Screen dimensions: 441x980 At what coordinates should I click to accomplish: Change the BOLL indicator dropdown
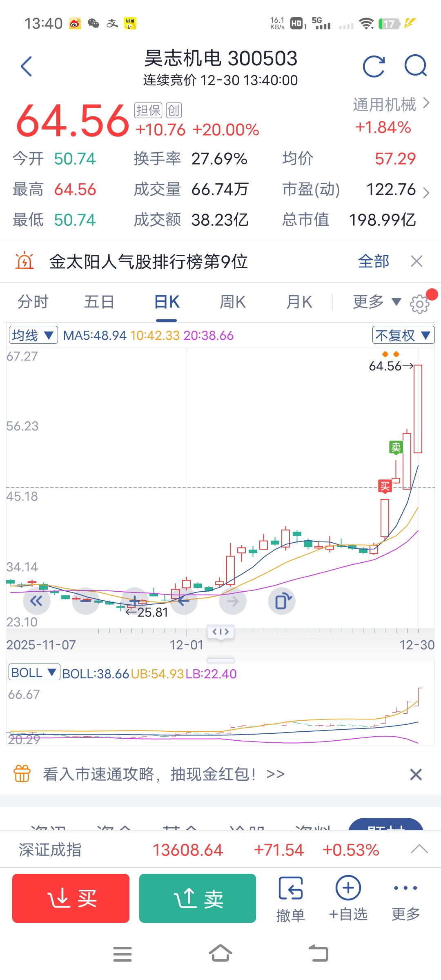(34, 673)
